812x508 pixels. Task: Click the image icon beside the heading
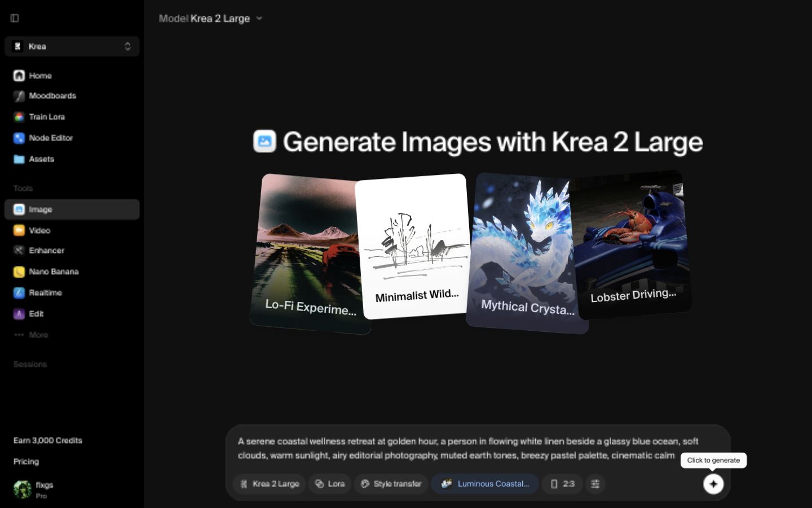click(x=265, y=141)
